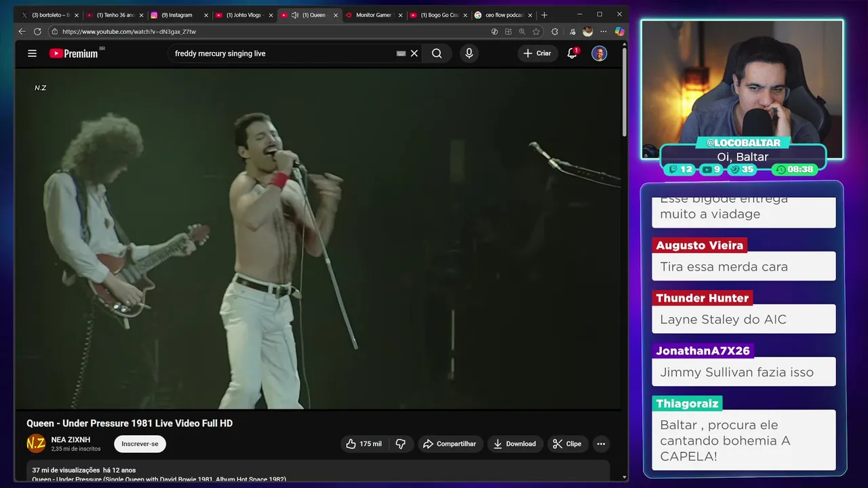Click the Thiagoraiz chat name
Image resolution: width=868 pixels, height=488 pixels.
(687, 404)
